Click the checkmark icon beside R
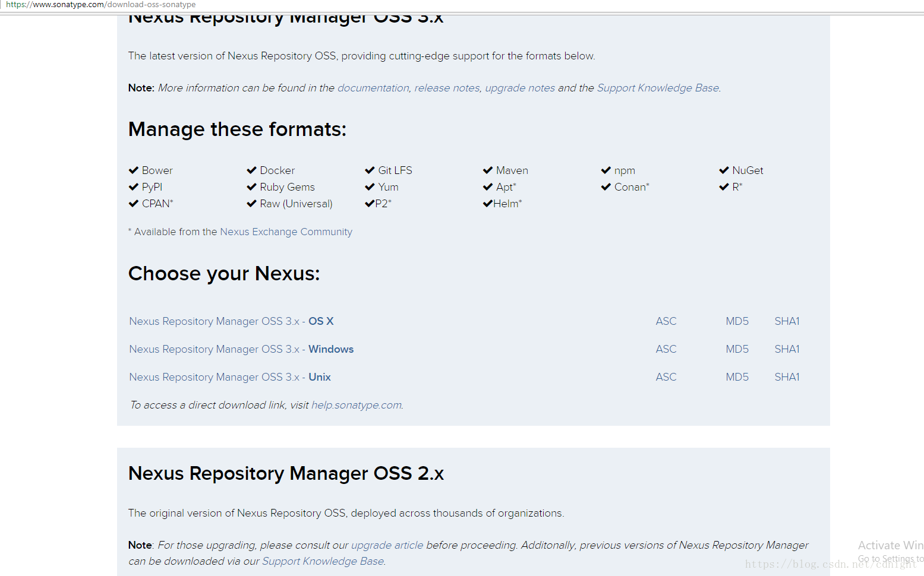This screenshot has width=924, height=576. pyautogui.click(x=724, y=187)
